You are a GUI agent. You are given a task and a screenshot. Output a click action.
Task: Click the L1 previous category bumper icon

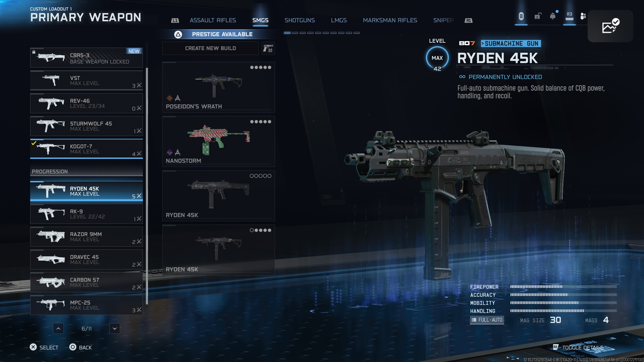(x=175, y=20)
